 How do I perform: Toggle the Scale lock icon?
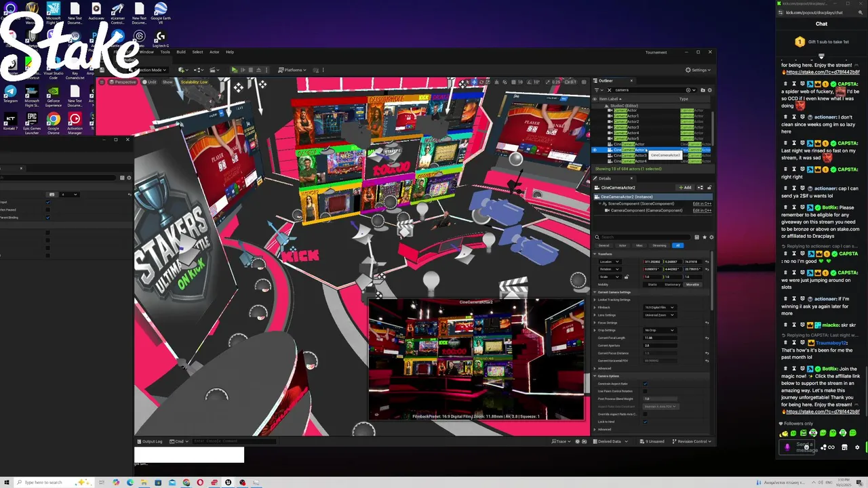click(627, 277)
